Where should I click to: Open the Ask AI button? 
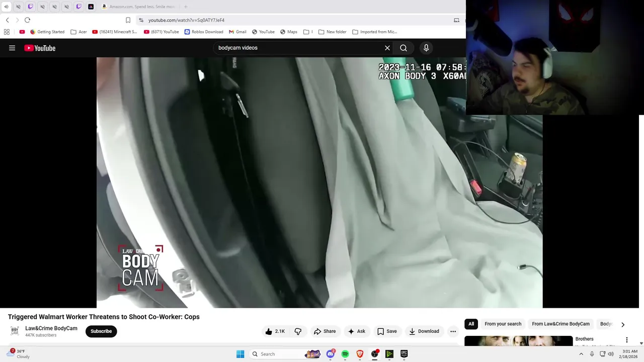356,331
